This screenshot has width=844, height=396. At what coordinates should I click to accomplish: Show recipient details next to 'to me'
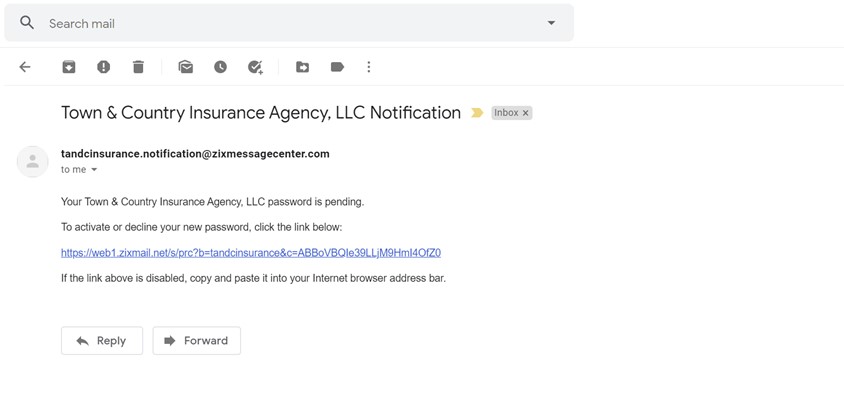94,169
